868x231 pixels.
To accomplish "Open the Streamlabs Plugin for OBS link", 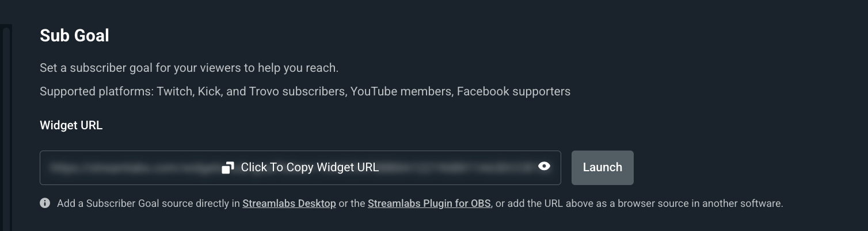I will tap(429, 203).
